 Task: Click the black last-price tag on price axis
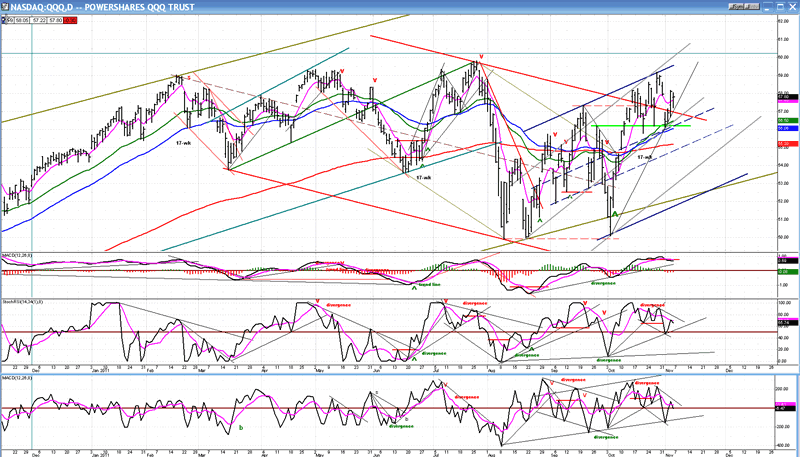point(788,96)
